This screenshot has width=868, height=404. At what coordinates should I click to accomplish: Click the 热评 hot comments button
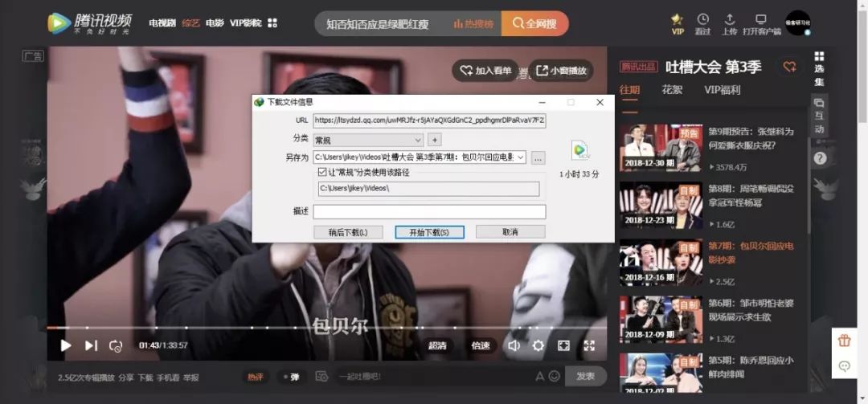click(256, 377)
